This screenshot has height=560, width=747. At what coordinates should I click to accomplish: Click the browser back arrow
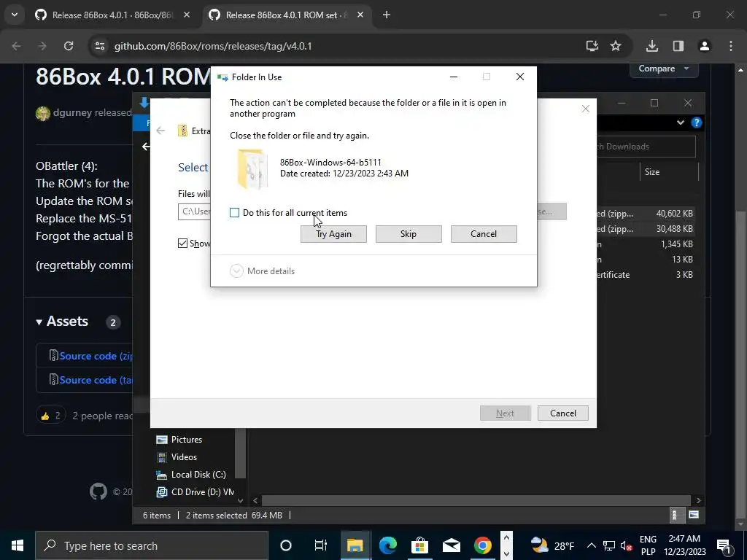(16, 46)
